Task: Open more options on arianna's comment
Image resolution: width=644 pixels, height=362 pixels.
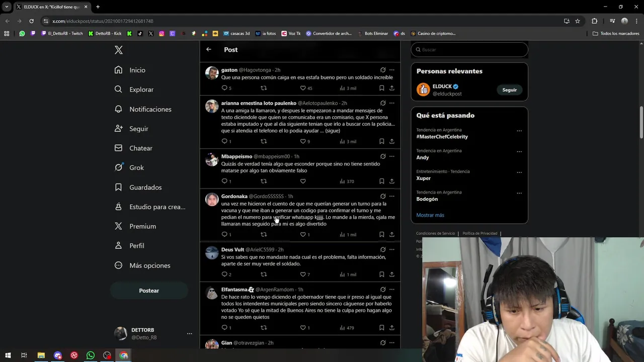Action: coord(392,103)
